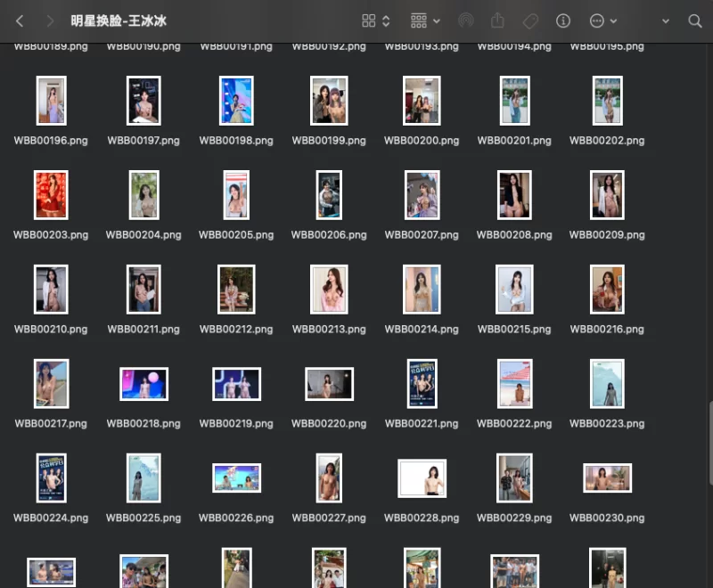Highlight the WBB00217.png name
Viewport: 713px width, 588px height.
coord(51,423)
